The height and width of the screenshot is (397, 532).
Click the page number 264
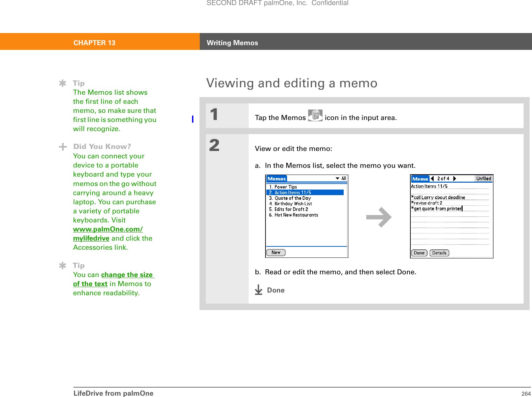click(x=526, y=394)
